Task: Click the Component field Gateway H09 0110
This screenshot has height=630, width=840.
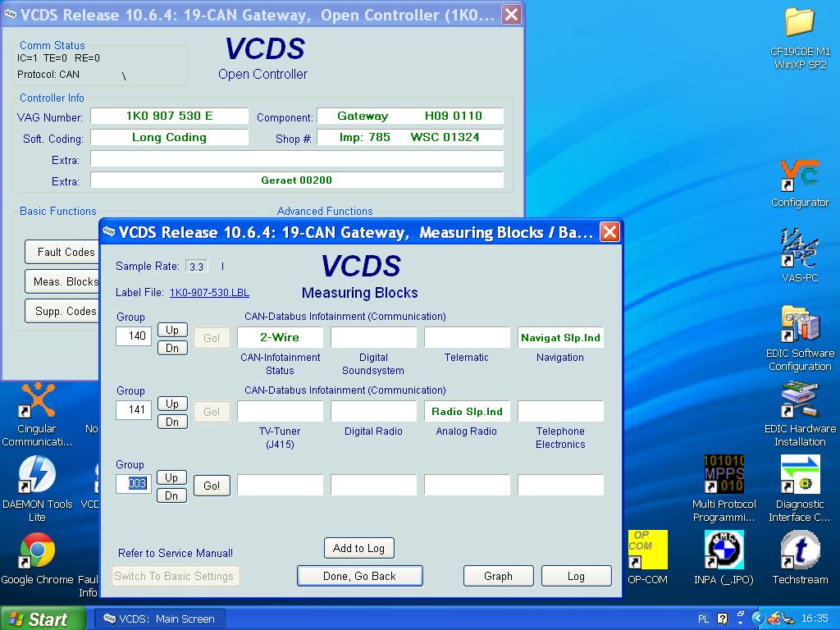Action: [x=410, y=116]
